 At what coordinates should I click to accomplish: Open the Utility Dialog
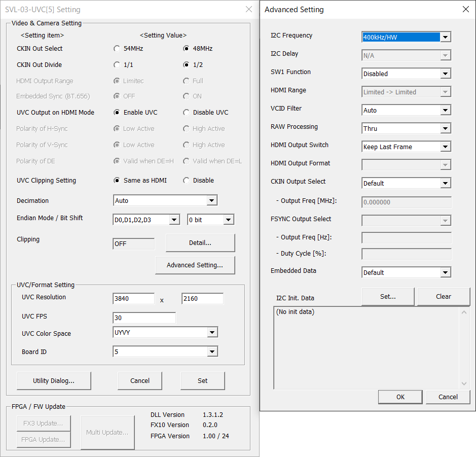pos(54,381)
